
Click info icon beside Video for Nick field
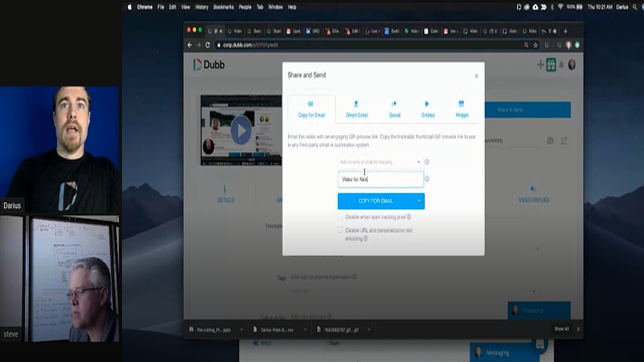coord(427,178)
